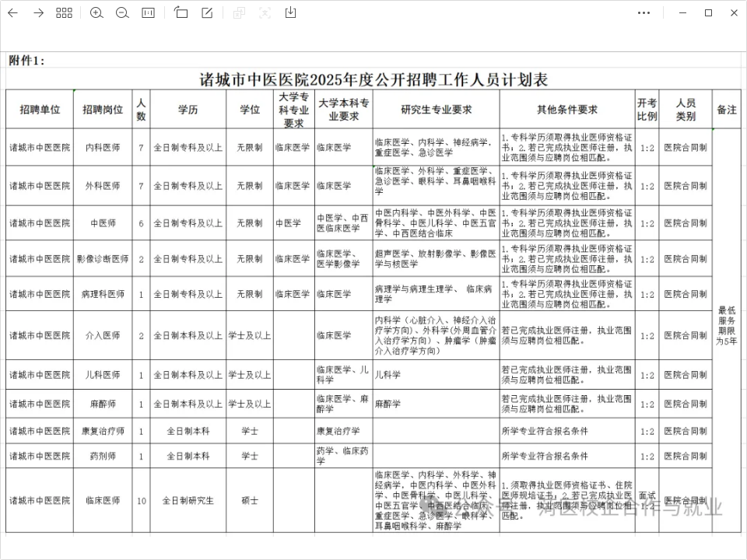
Task: Select the 招聘岗位 column header
Action: [103, 110]
